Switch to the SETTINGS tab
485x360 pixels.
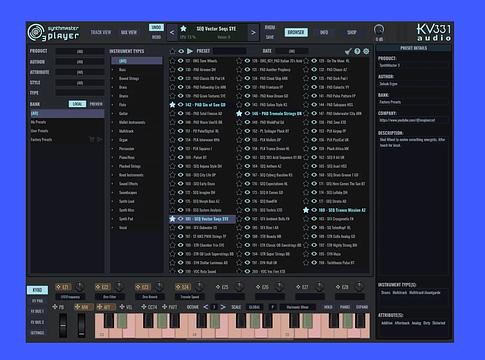pyautogui.click(x=37, y=333)
